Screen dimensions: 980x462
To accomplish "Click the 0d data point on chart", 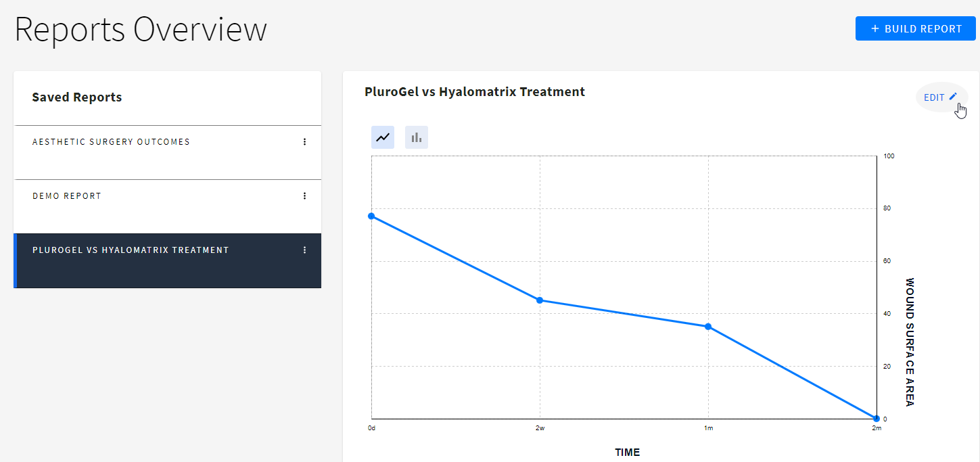I will pyautogui.click(x=371, y=216).
